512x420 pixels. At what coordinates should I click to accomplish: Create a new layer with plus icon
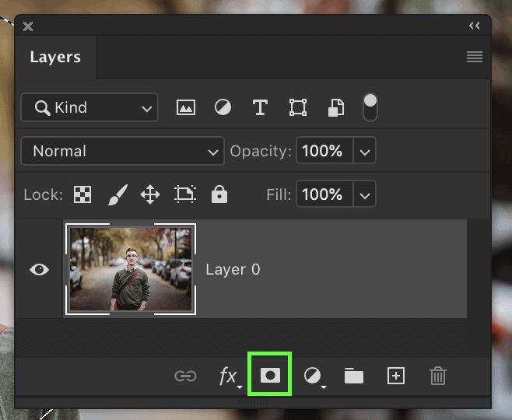coord(396,376)
